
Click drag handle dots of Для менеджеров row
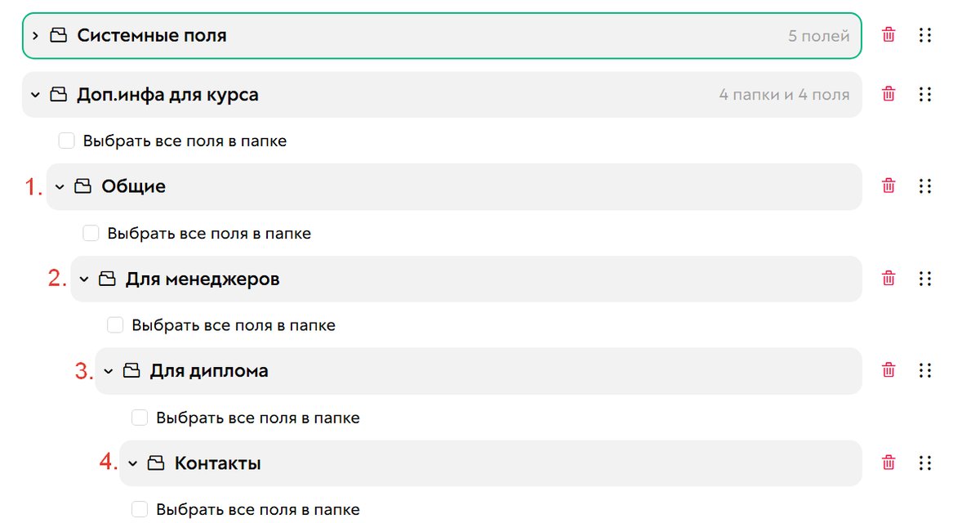[925, 279]
